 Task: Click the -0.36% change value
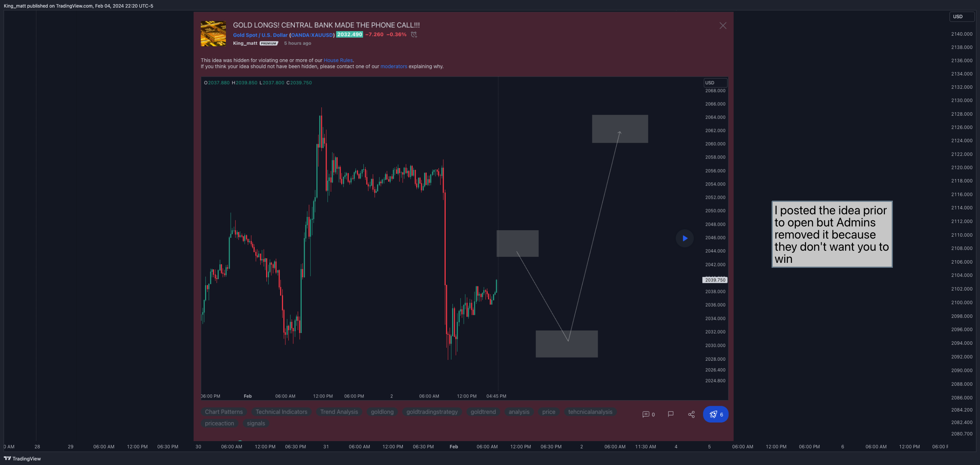click(396, 34)
